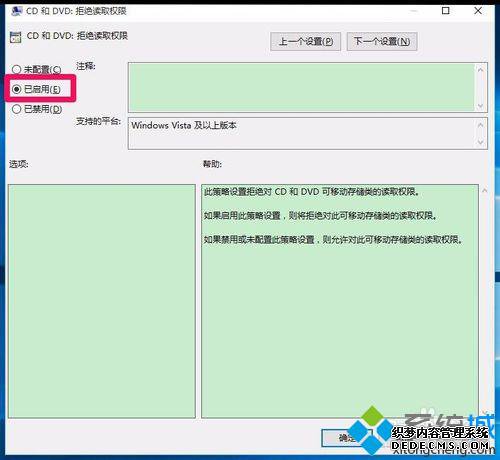Viewport: 500px width, 460px height.
Task: Click the policy icon in the title bar
Action: coord(16,11)
